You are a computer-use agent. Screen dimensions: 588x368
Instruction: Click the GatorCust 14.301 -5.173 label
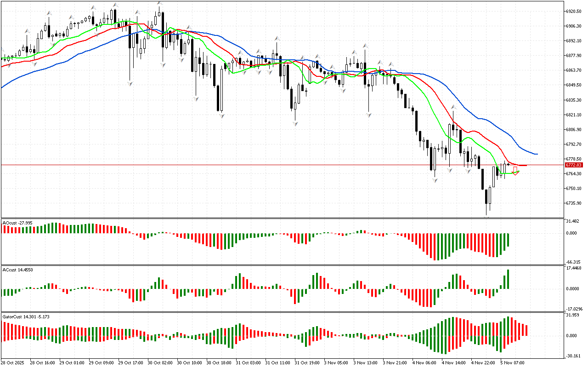[x=26, y=317]
